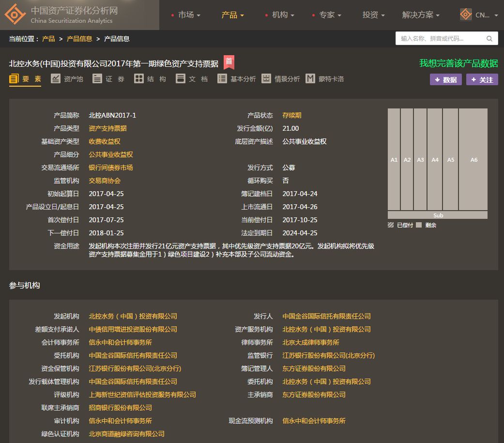Click the 蒙特卡洛 M icon
The height and width of the screenshot is (443, 504).
click(x=310, y=79)
